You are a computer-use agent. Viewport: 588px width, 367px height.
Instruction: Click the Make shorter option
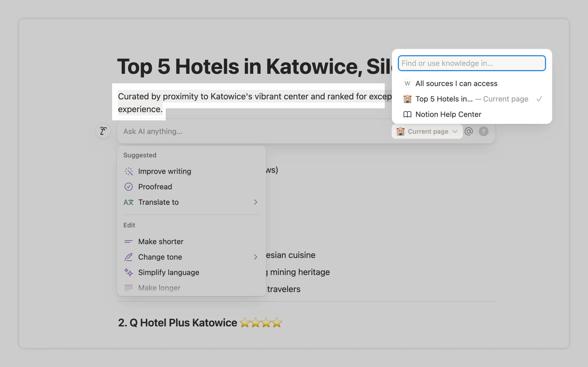coord(161,241)
